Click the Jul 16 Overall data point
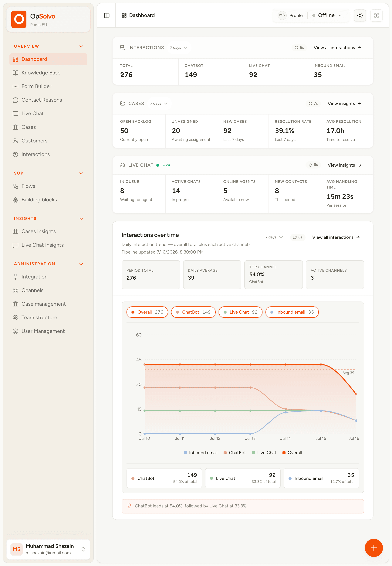Screen dimensions: 392x566 356,394
